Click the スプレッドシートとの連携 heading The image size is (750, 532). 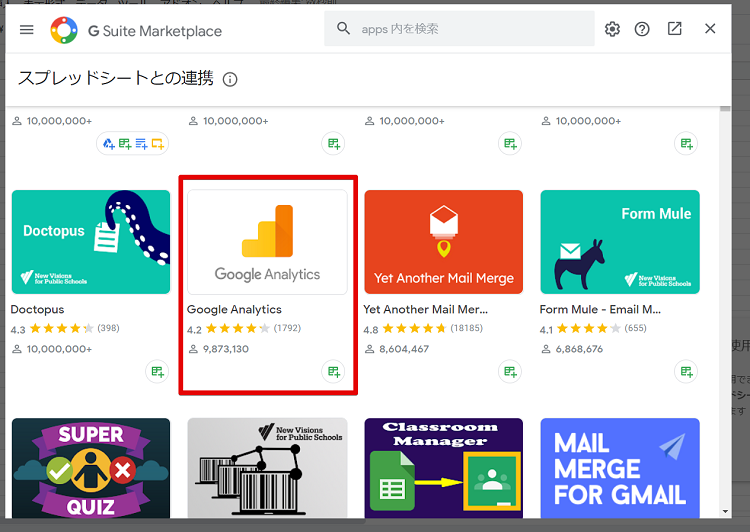[x=116, y=78]
